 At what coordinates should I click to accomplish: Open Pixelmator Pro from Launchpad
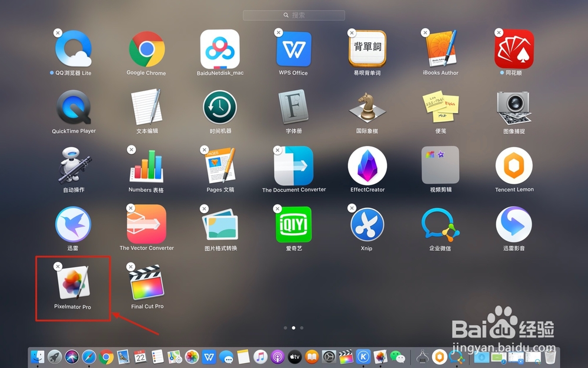point(72,286)
